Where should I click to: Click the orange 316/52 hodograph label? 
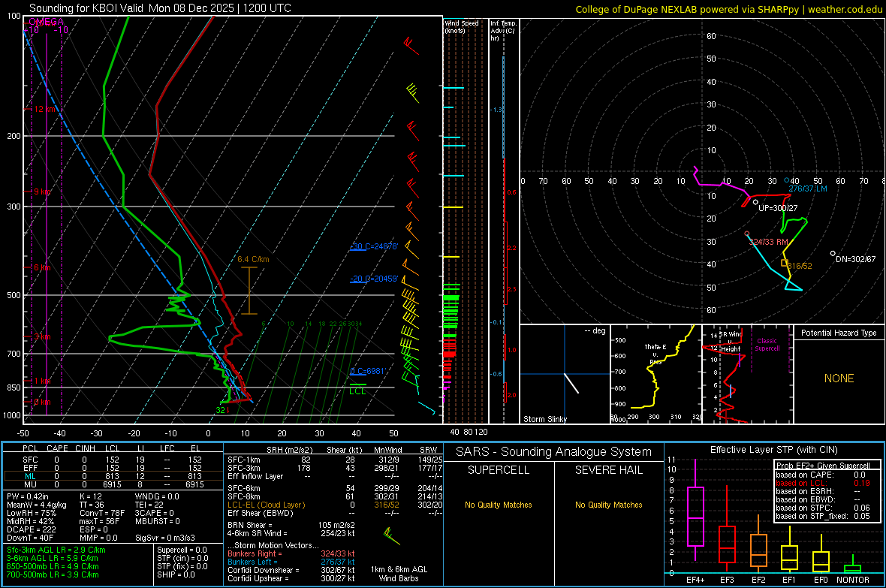800,266
